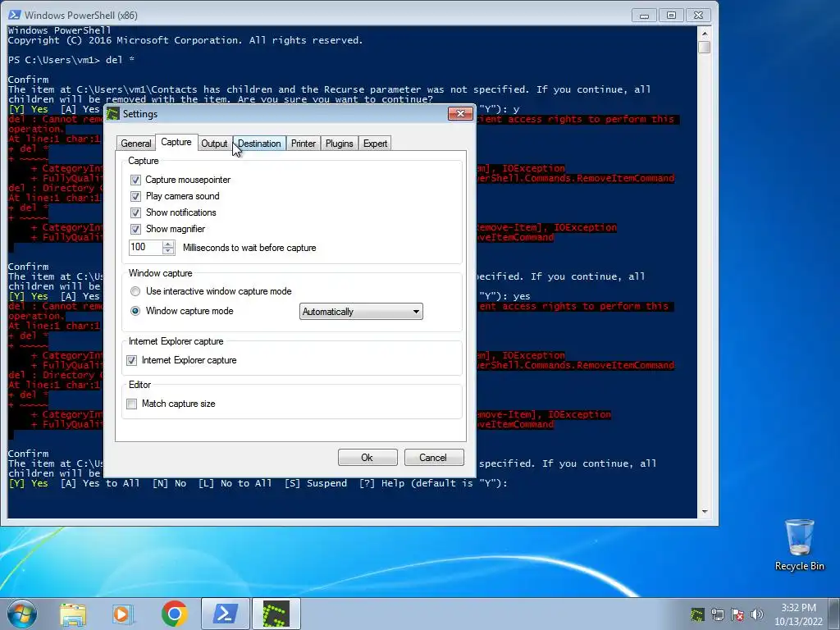Switch to the Destination tab
Viewport: 840px width, 630px height.
[x=259, y=144]
